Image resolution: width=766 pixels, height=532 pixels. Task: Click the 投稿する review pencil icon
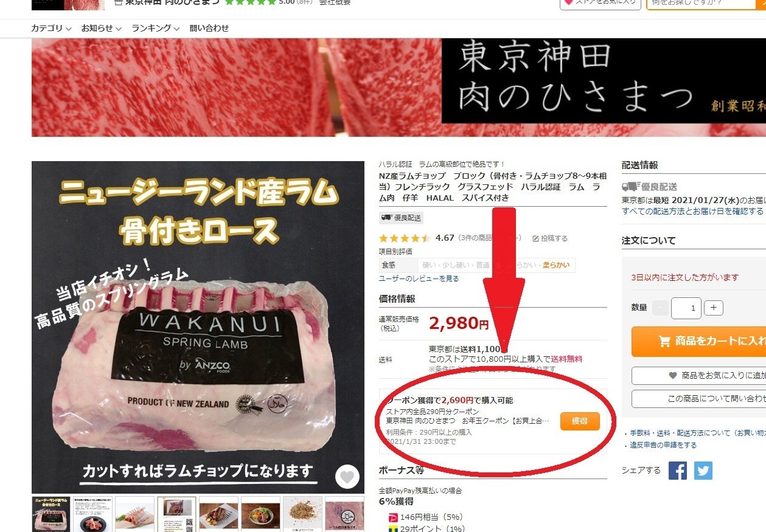pos(536,238)
